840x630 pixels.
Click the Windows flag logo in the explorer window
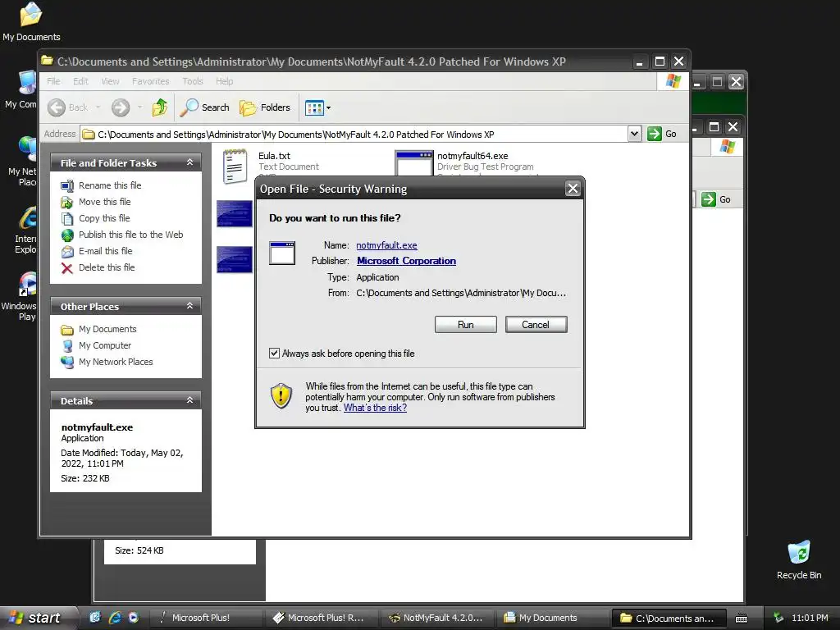(673, 81)
